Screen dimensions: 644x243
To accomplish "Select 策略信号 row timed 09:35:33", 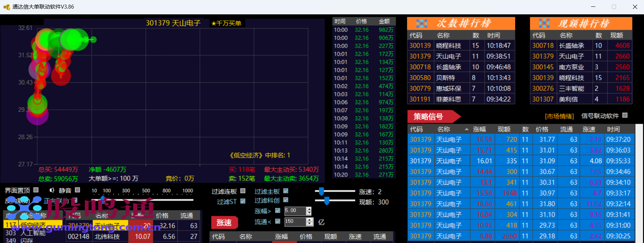I will 521,161.
